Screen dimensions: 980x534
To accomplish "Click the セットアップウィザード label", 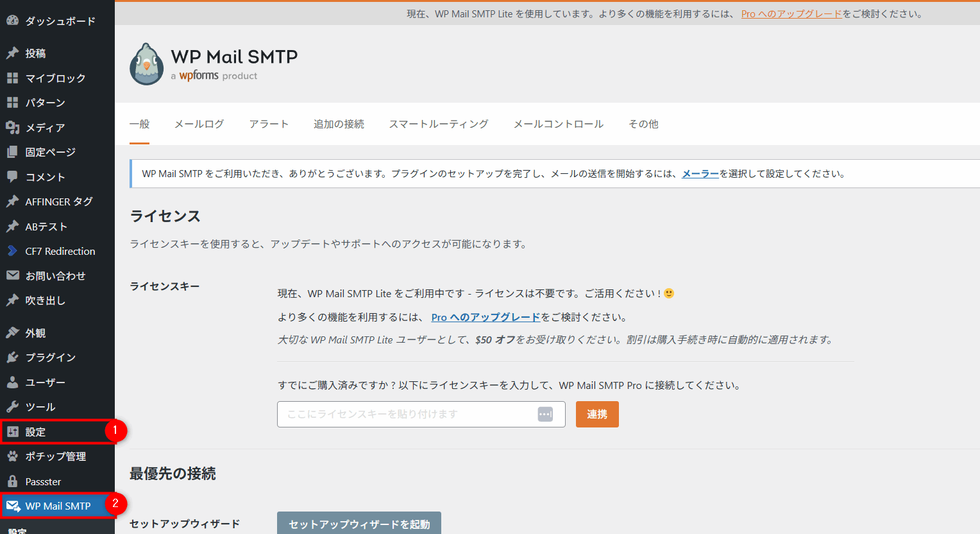I will click(x=185, y=524).
